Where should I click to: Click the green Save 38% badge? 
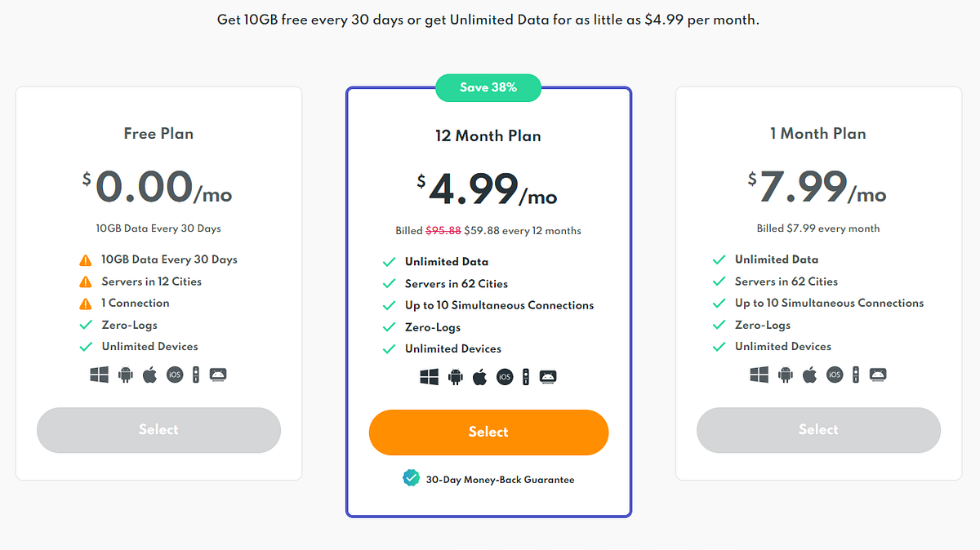[x=488, y=87]
